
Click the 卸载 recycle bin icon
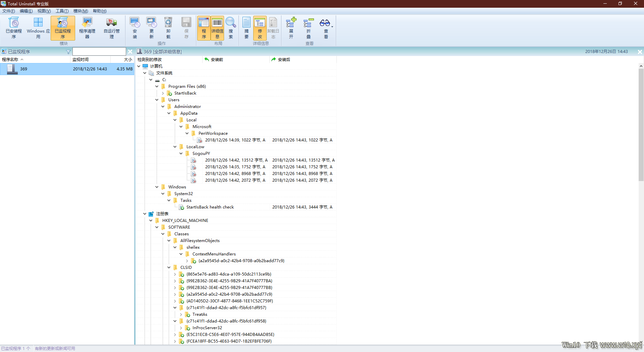[168, 28]
